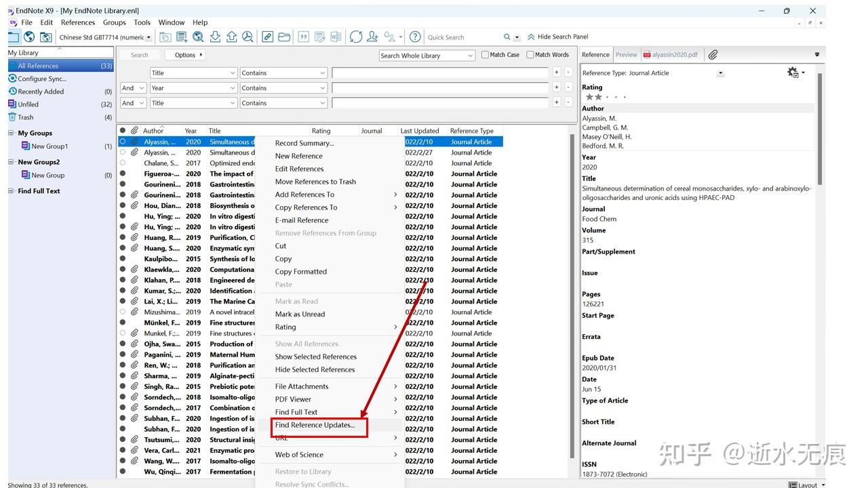Click the Search button

pyautogui.click(x=140, y=55)
